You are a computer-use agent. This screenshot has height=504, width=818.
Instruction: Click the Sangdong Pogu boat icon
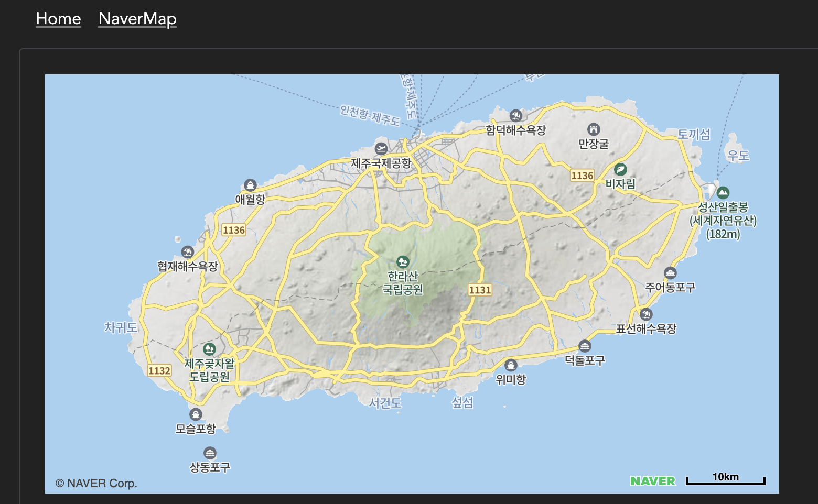pyautogui.click(x=210, y=453)
